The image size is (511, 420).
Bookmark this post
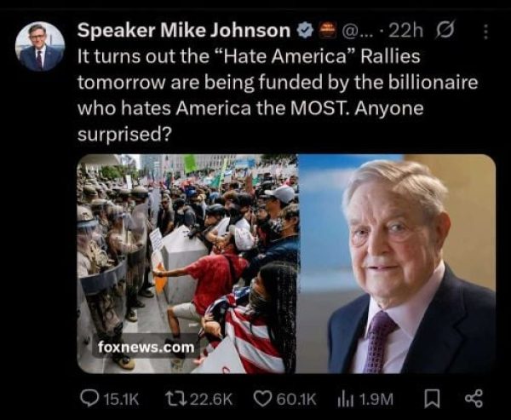(x=432, y=400)
